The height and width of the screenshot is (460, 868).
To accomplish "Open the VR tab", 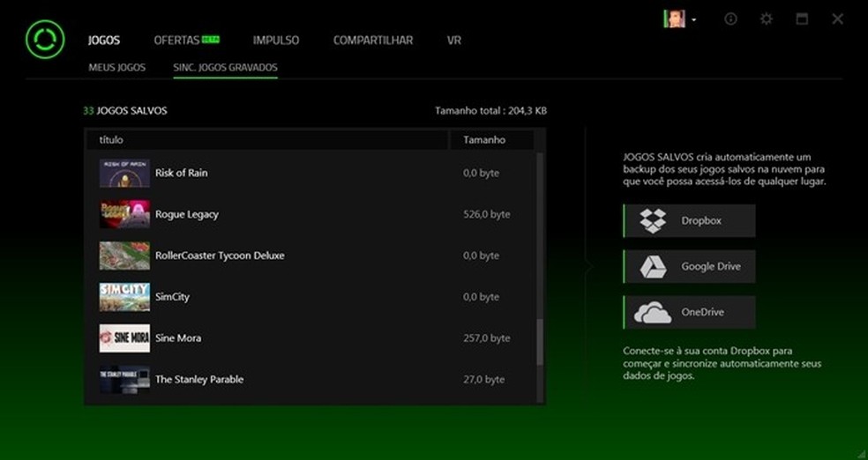I will coord(454,41).
